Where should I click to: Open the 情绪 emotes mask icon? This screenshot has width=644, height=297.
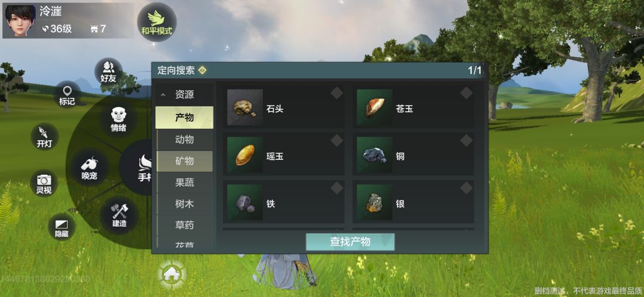pos(118,119)
